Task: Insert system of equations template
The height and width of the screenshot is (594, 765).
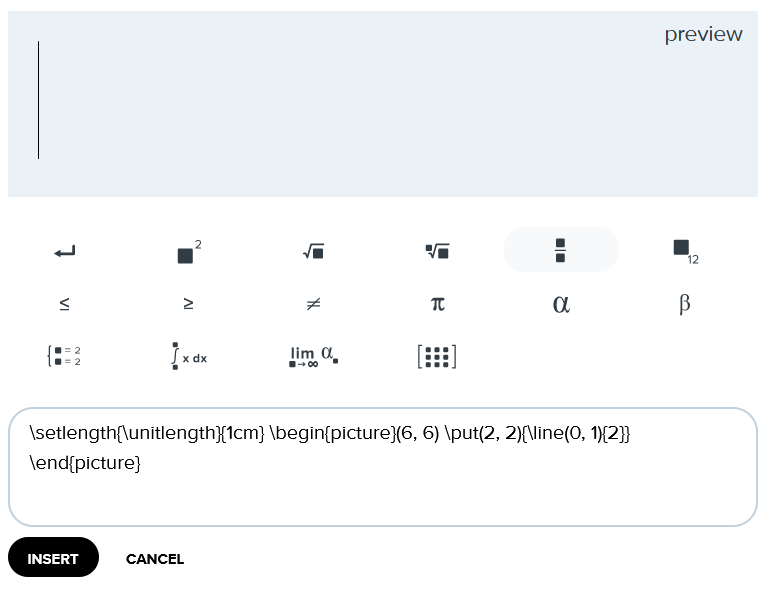Action: point(65,356)
